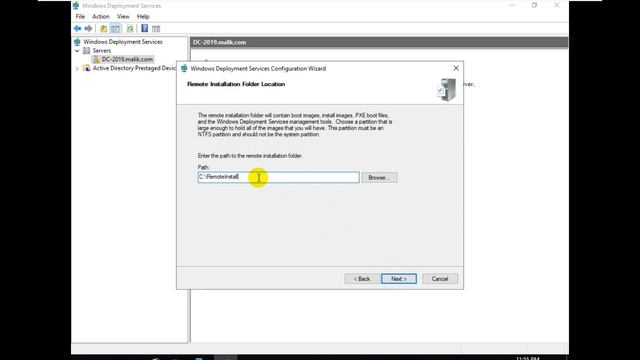The image size is (640, 360).
Task: Click the Cancel button
Action: coord(440,279)
